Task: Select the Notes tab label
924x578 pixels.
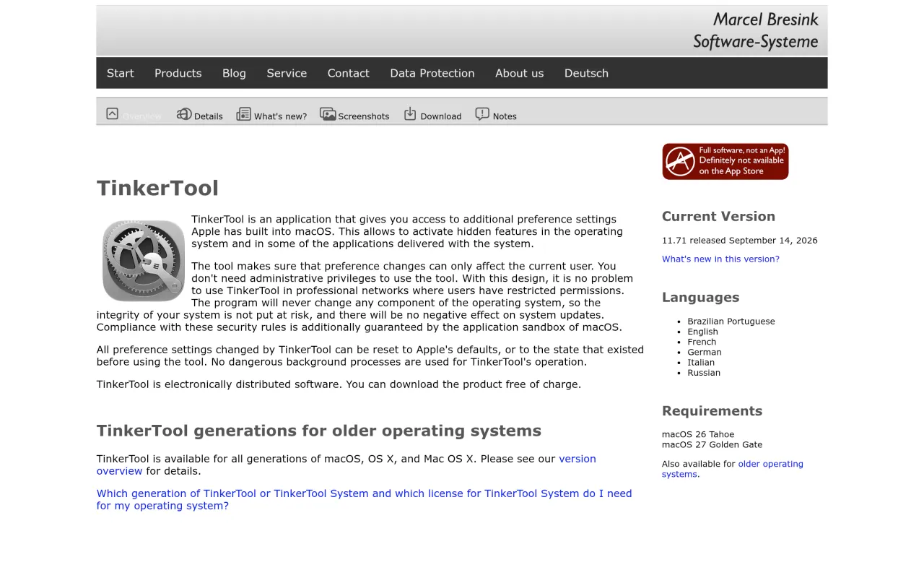Action: point(505,116)
